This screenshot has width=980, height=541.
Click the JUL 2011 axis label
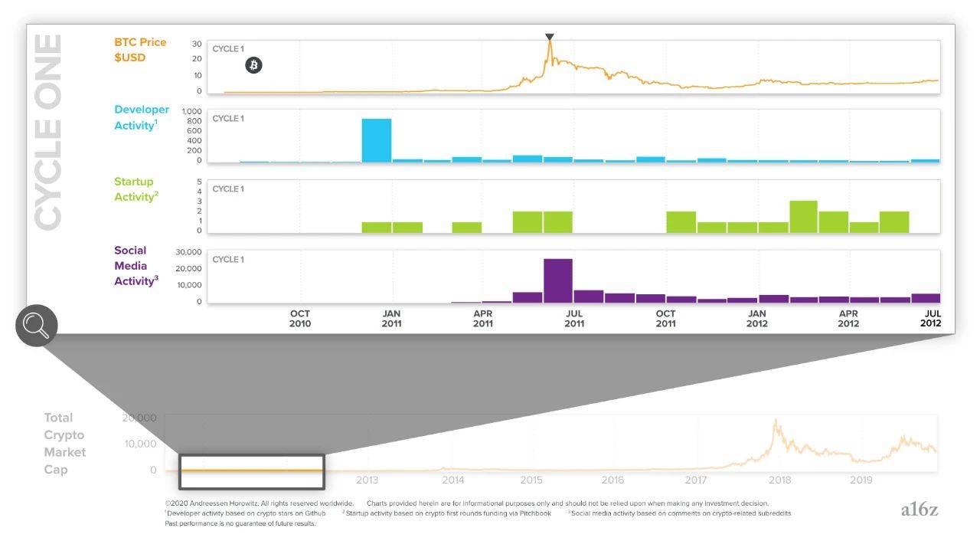pos(574,318)
